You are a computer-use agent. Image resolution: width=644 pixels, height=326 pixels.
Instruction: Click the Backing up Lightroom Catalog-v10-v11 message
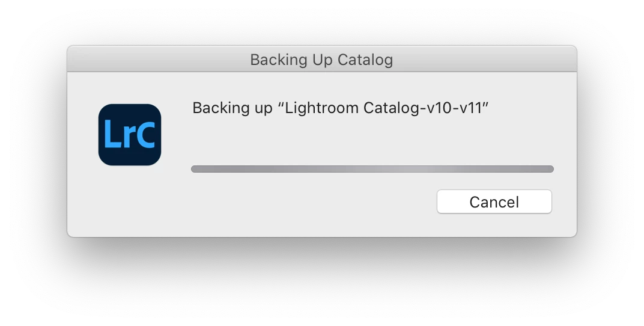click(341, 108)
